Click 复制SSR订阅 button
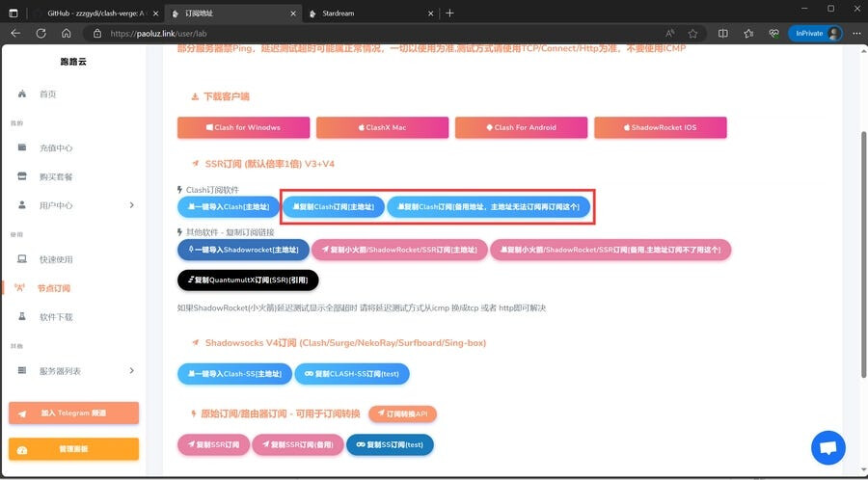Viewport: 868px width, 480px height. click(213, 444)
